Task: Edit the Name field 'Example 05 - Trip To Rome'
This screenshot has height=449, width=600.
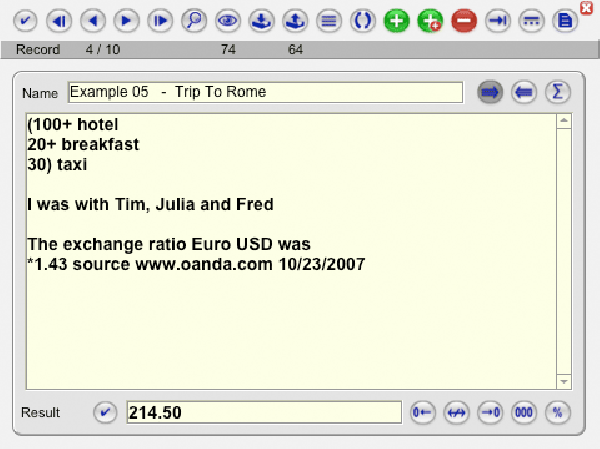Action: (x=265, y=92)
